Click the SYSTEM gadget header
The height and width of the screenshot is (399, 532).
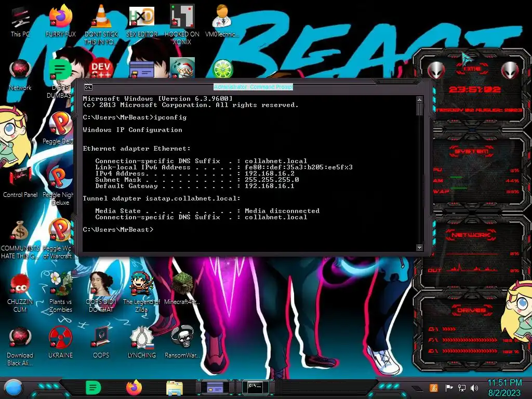472,151
